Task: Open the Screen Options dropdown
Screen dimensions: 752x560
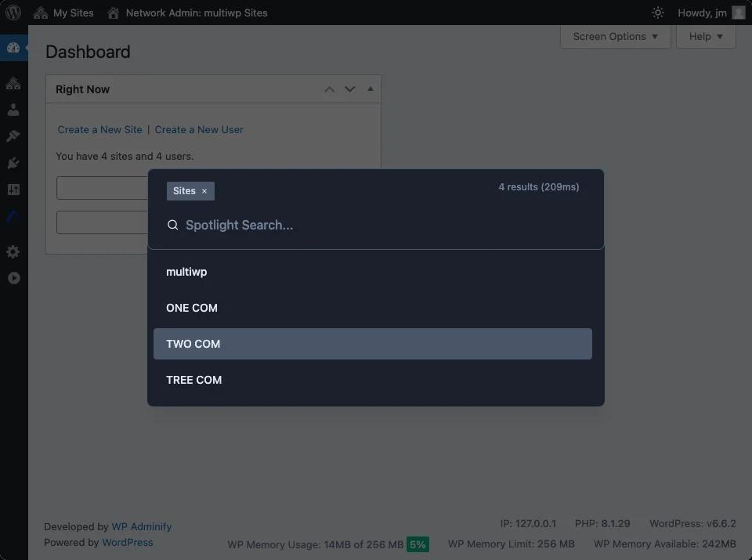Action: coord(615,36)
